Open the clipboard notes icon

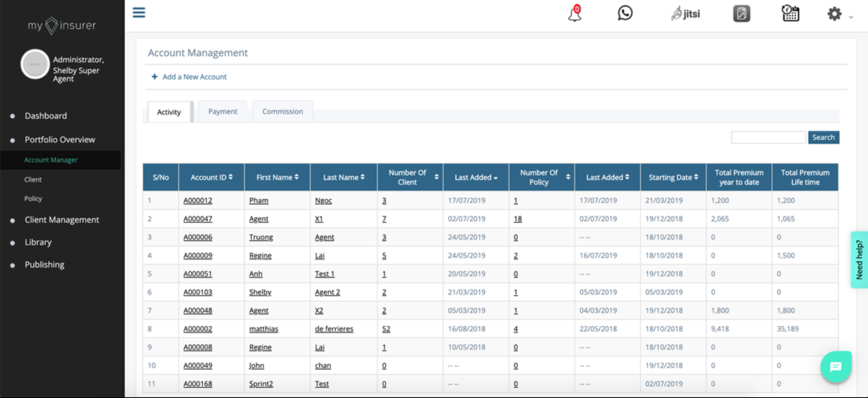tap(741, 13)
